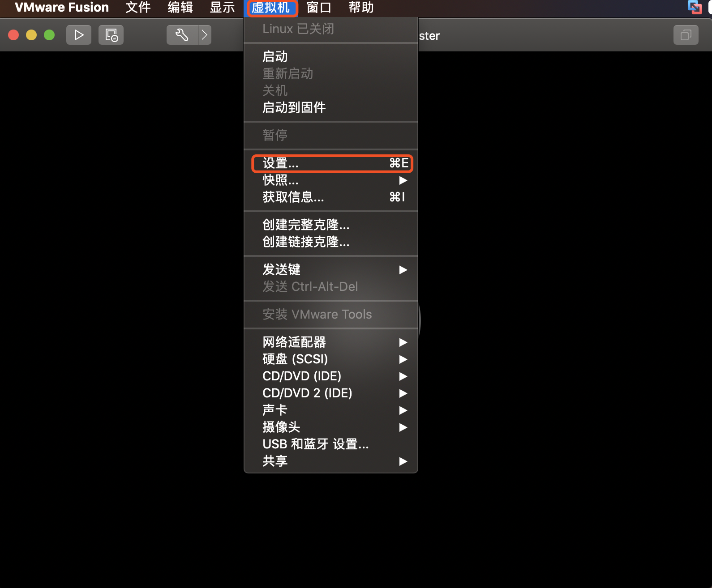Open the 窗口 menu
Image resolution: width=712 pixels, height=588 pixels.
coord(319,8)
